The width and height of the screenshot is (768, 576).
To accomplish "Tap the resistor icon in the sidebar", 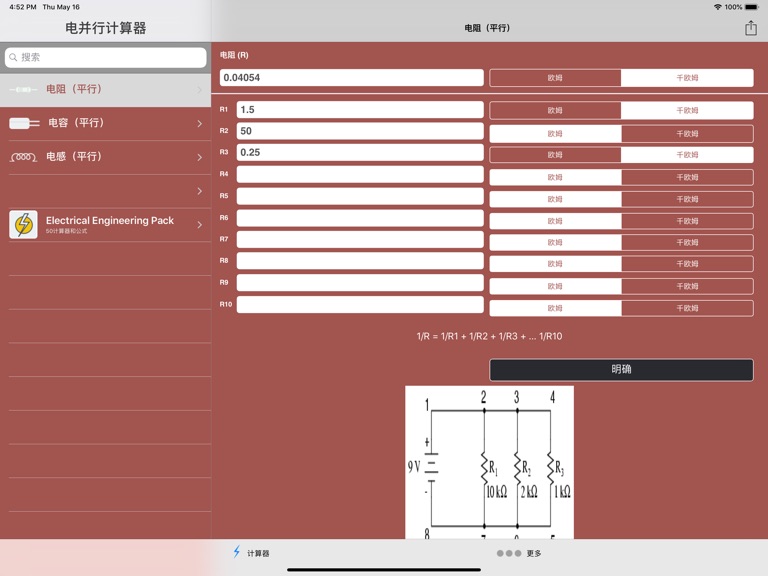I will point(23,90).
